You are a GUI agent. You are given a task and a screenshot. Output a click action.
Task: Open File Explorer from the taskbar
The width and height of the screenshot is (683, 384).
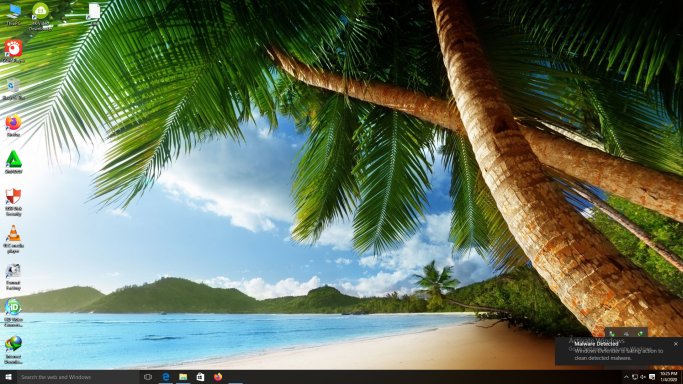pyautogui.click(x=183, y=377)
